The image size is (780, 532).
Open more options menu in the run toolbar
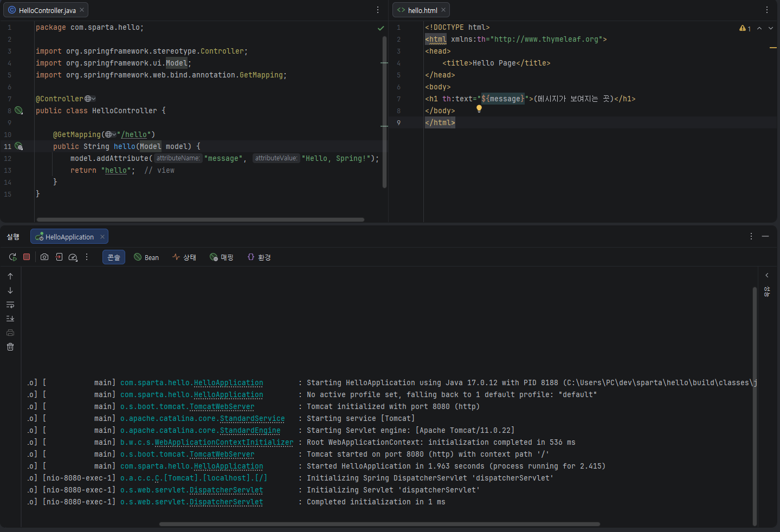(x=87, y=257)
